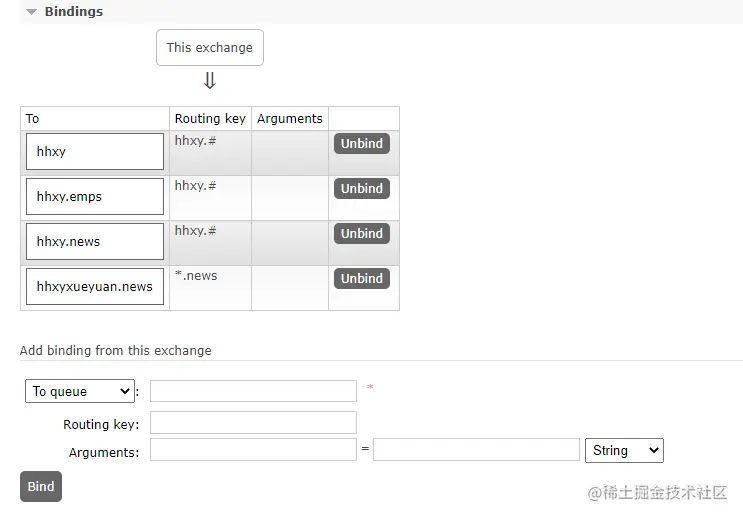
Task: Unbind the hhxy.news queue binding
Action: (362, 233)
